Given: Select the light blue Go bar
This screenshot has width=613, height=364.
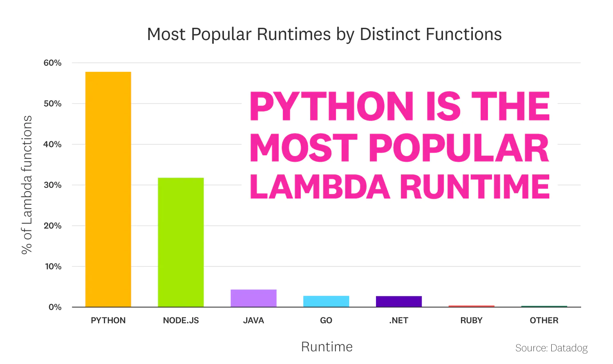Looking at the screenshot, I should coord(326,301).
